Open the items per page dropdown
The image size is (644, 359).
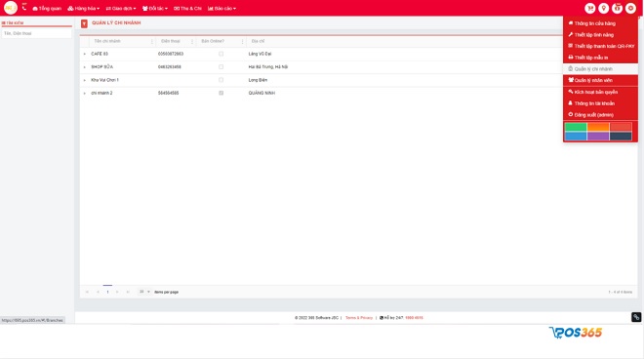[144, 292]
